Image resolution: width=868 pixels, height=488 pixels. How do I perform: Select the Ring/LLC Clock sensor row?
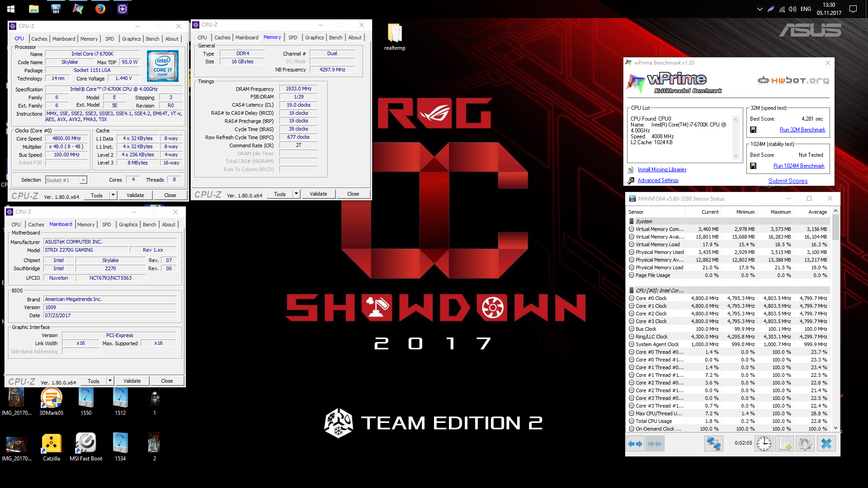729,337
